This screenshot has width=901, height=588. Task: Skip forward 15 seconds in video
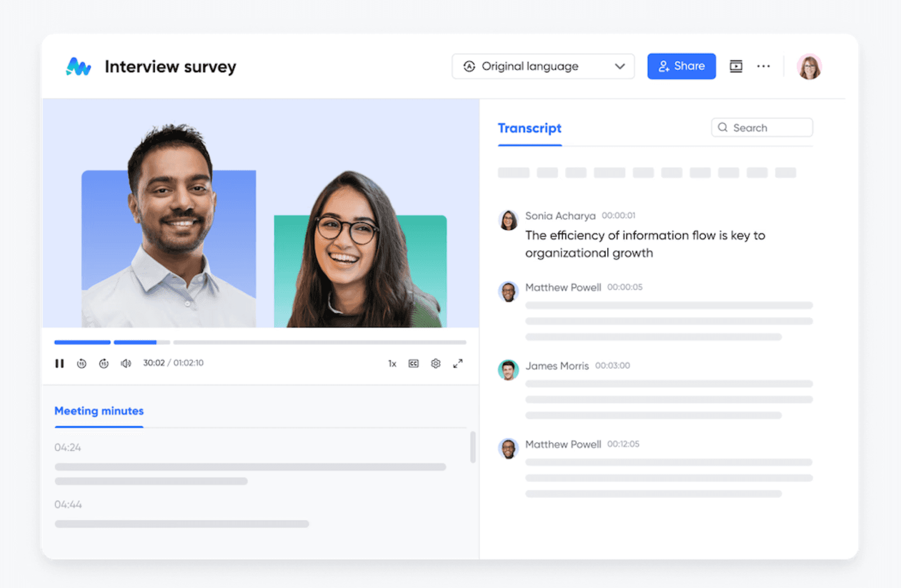pos(104,363)
